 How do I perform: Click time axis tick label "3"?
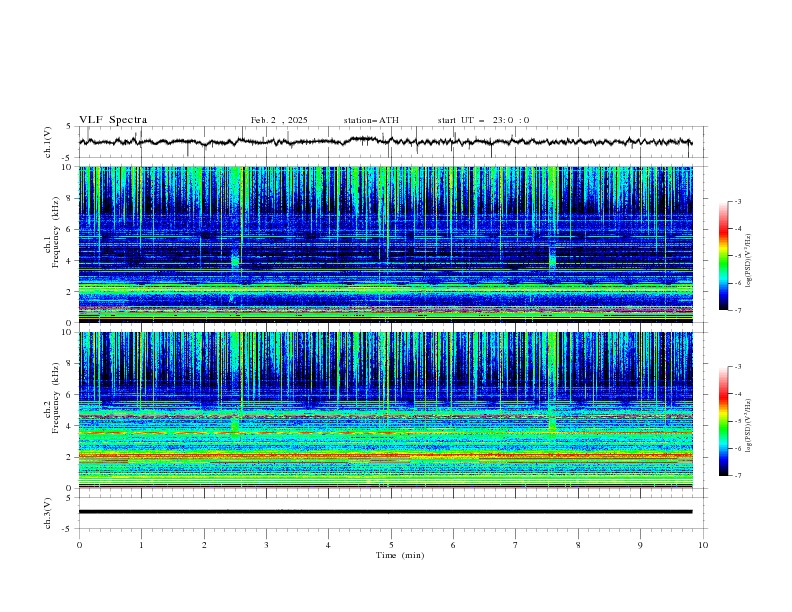(x=266, y=545)
